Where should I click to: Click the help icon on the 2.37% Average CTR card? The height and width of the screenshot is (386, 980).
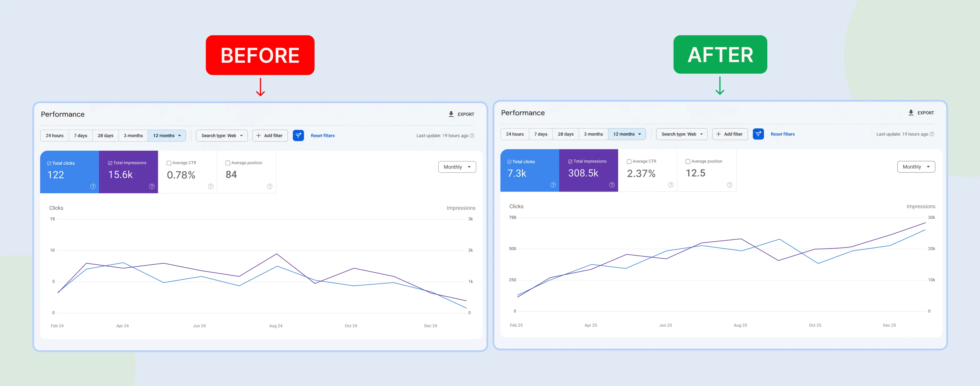[x=671, y=185]
